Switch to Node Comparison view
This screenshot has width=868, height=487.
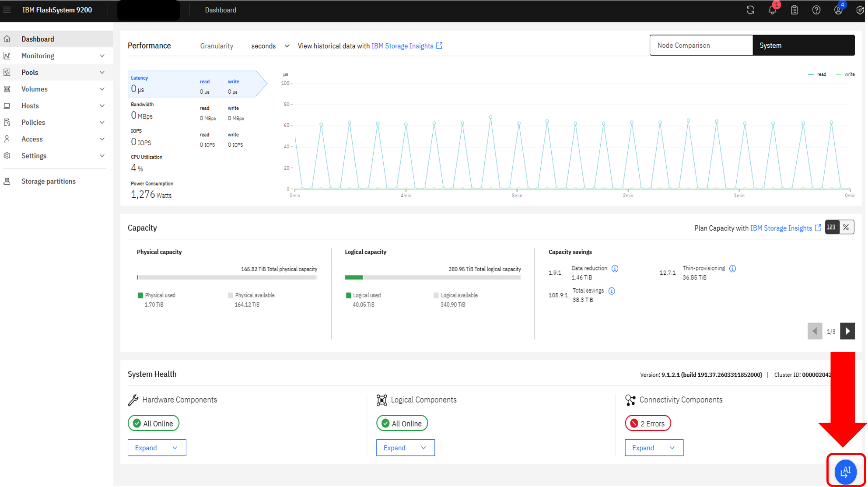click(701, 45)
